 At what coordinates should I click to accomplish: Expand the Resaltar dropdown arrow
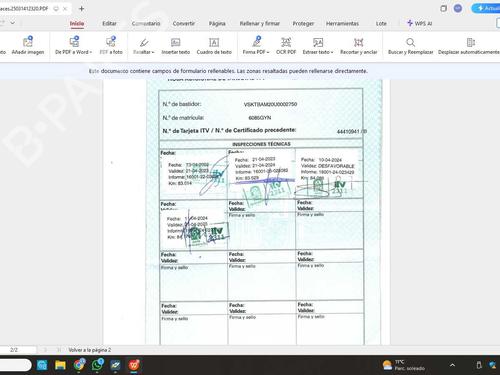tap(153, 52)
